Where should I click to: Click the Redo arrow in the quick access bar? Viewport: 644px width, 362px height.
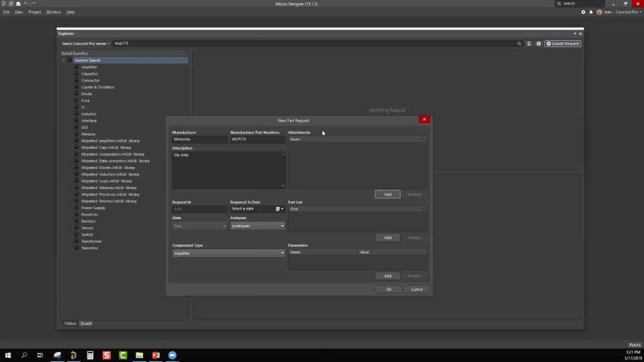click(34, 3)
